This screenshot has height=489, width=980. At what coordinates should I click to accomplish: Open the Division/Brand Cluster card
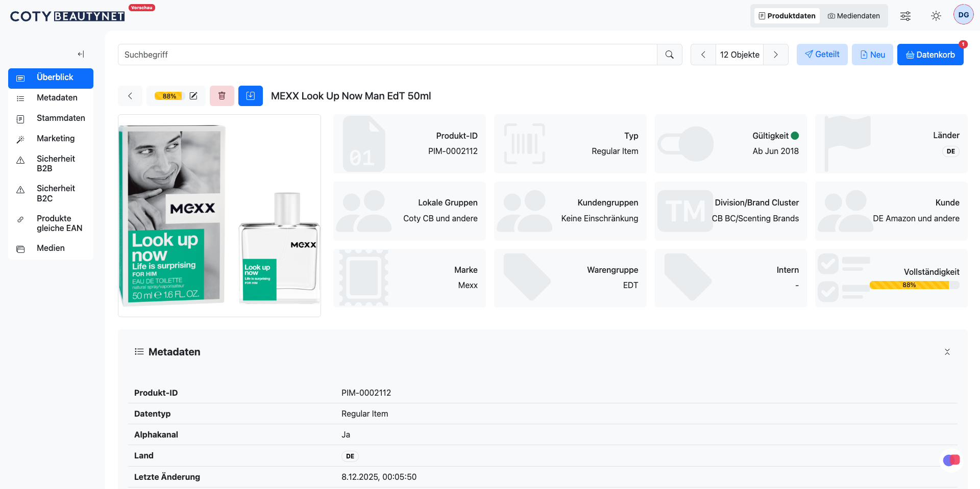click(731, 211)
